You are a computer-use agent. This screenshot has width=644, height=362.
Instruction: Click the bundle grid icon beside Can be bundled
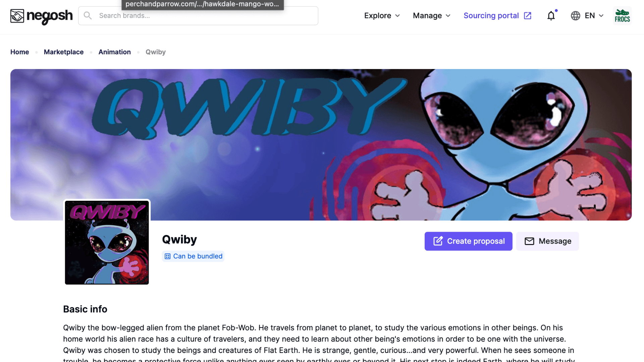168,256
